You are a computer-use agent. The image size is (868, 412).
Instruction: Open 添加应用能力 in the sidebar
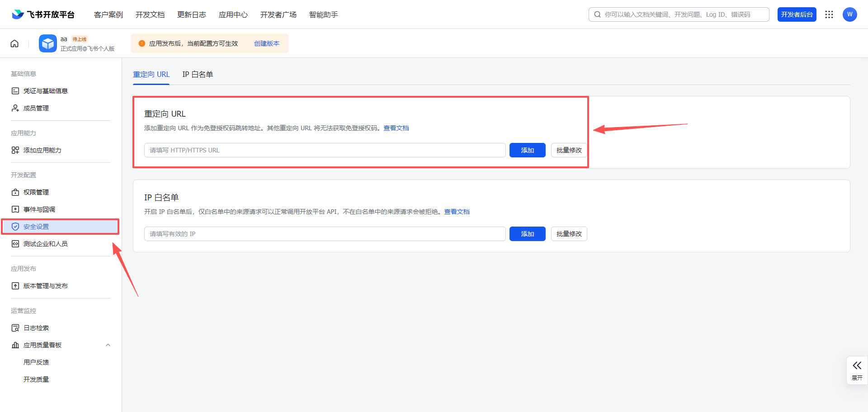click(42, 150)
